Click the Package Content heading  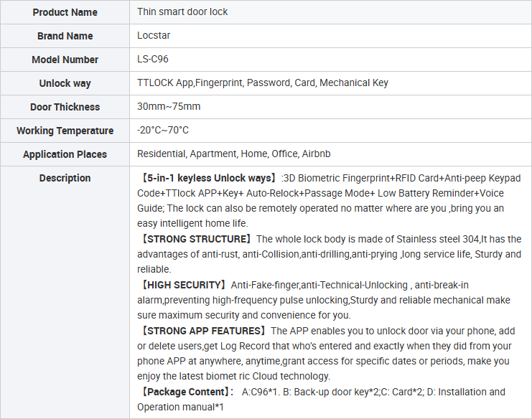pos(185,392)
